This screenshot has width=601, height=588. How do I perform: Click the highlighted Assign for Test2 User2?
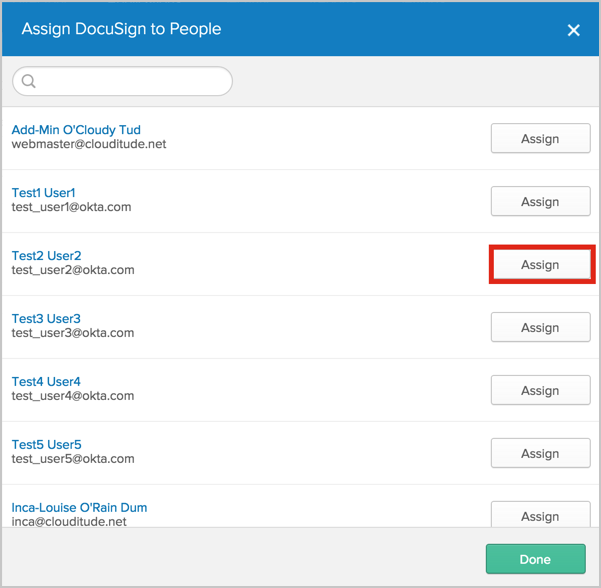(540, 265)
